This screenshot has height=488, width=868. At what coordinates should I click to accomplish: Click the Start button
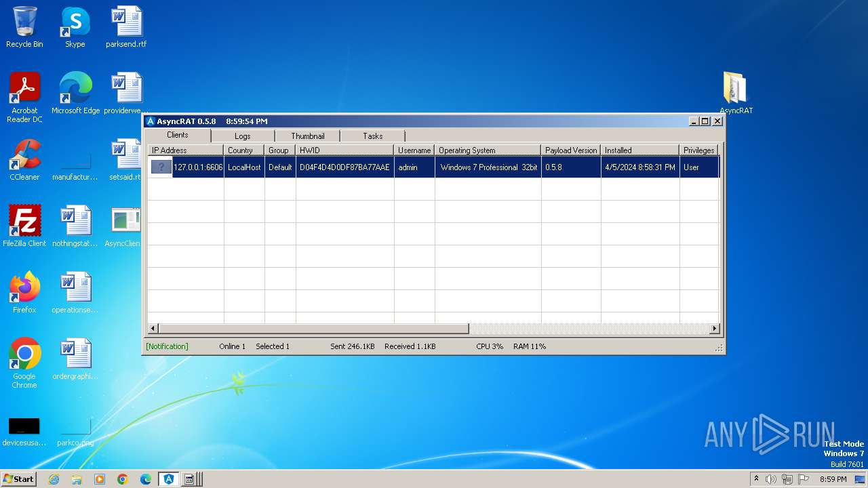[18, 479]
